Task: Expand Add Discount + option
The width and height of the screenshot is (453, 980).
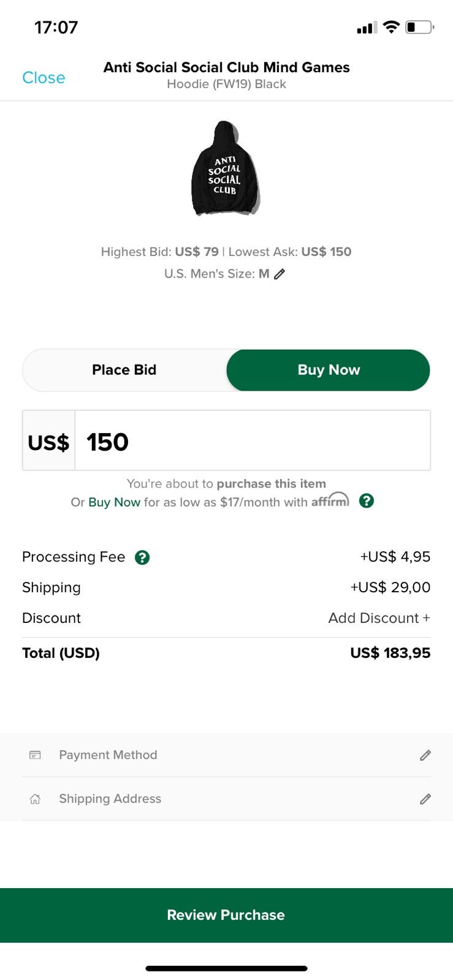Action: tap(379, 618)
